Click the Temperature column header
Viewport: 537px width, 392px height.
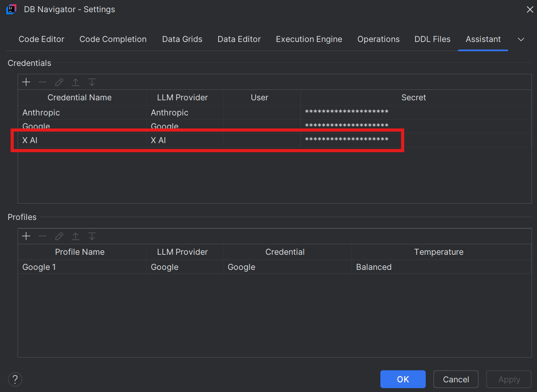(x=441, y=252)
